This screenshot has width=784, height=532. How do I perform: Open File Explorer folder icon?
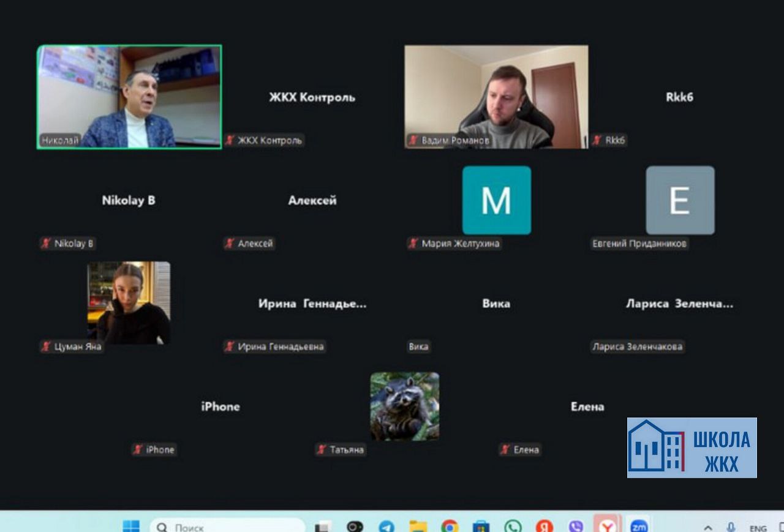coord(418,526)
